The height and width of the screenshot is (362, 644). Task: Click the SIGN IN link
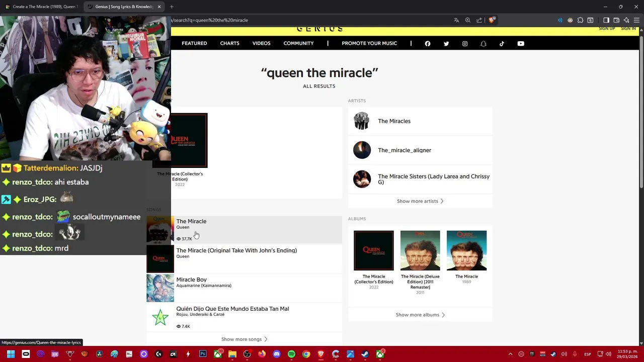pyautogui.click(x=628, y=29)
